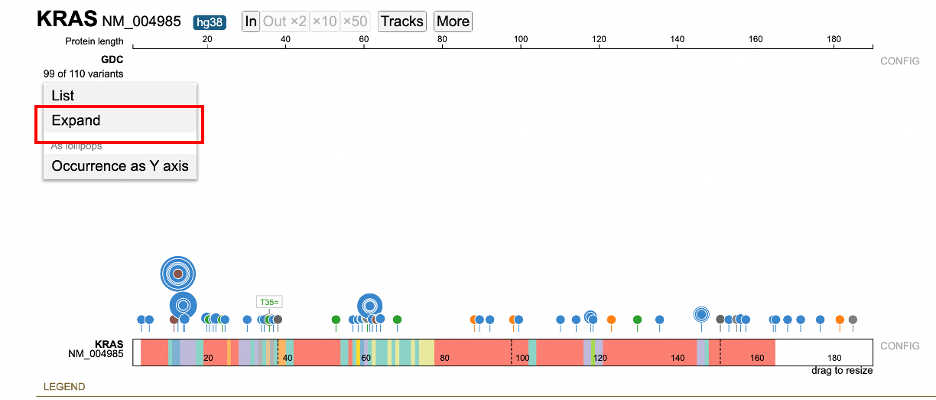
Task: Open the Tracks menu
Action: click(402, 21)
